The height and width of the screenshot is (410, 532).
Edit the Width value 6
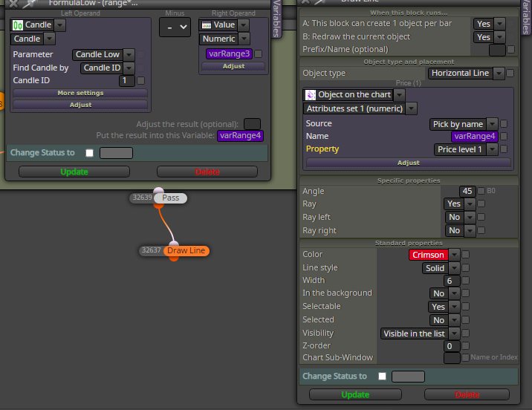(x=452, y=281)
